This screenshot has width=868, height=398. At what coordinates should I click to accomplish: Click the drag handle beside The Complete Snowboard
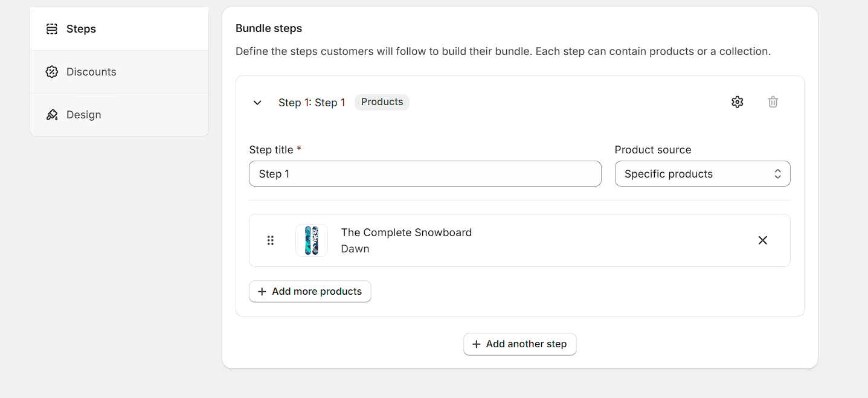(x=270, y=240)
